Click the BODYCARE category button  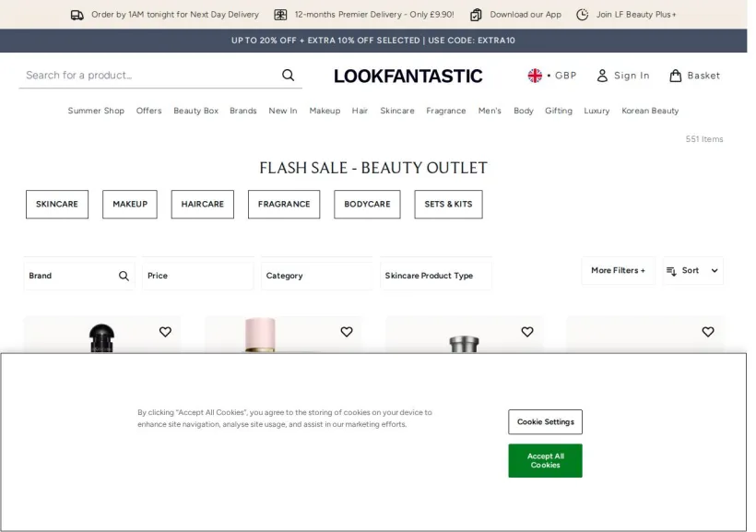click(367, 205)
